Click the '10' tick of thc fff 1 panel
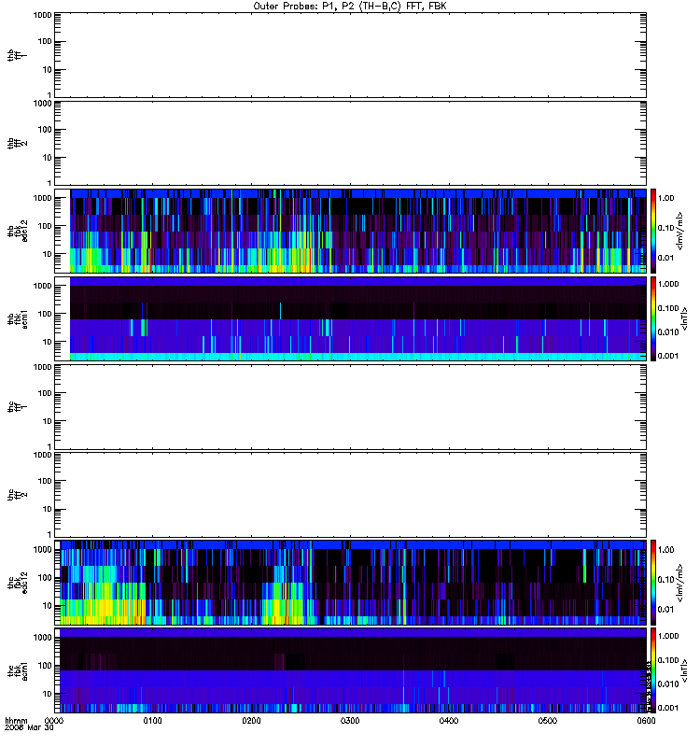Screen dimensions: 700x747 (x=48, y=421)
